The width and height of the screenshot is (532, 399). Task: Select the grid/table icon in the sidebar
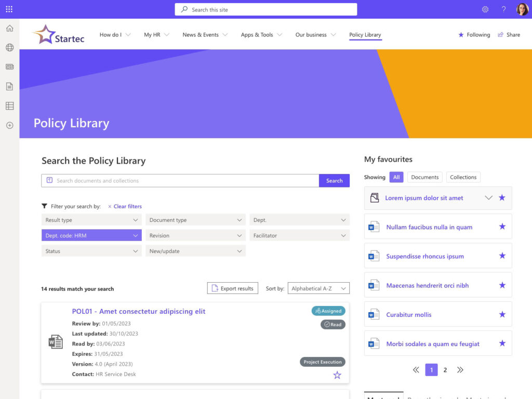[9, 105]
